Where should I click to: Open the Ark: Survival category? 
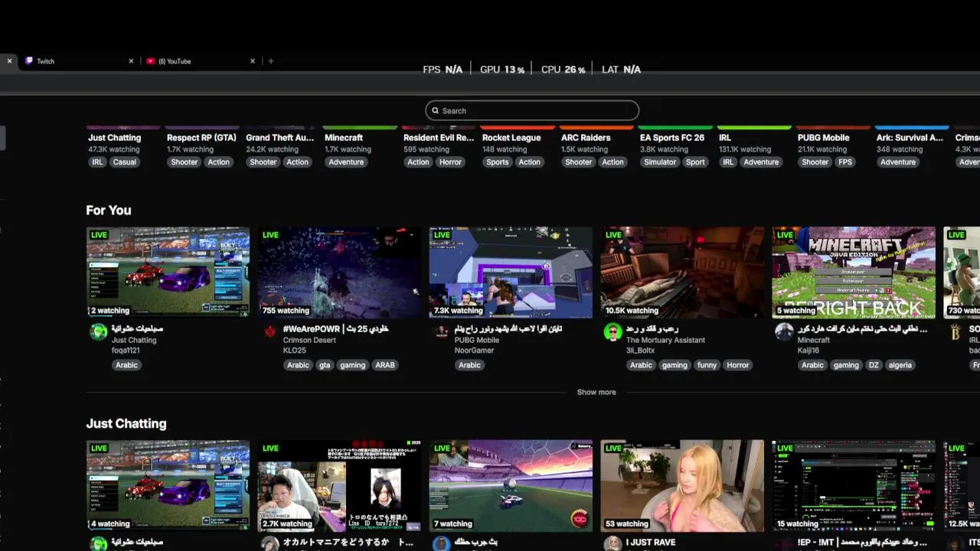[910, 138]
